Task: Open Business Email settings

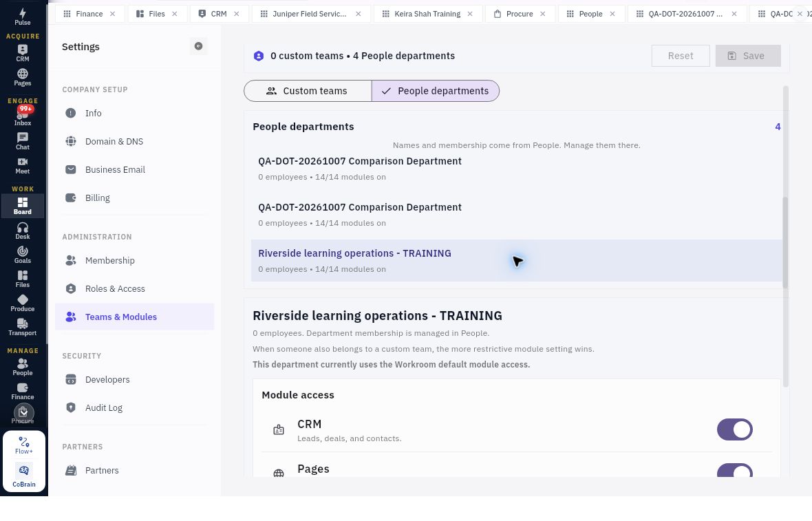Action: [x=135, y=169]
